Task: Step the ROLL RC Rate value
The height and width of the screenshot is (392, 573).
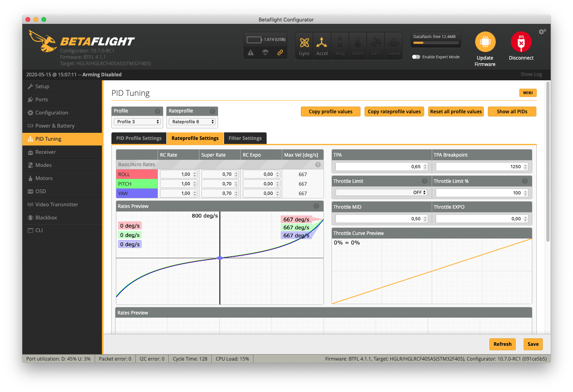Action: pos(195,174)
